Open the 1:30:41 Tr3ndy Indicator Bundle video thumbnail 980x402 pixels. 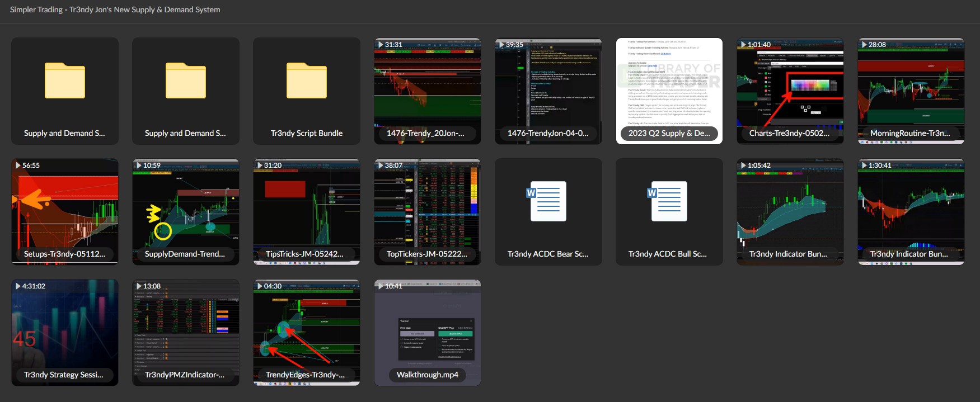point(911,212)
